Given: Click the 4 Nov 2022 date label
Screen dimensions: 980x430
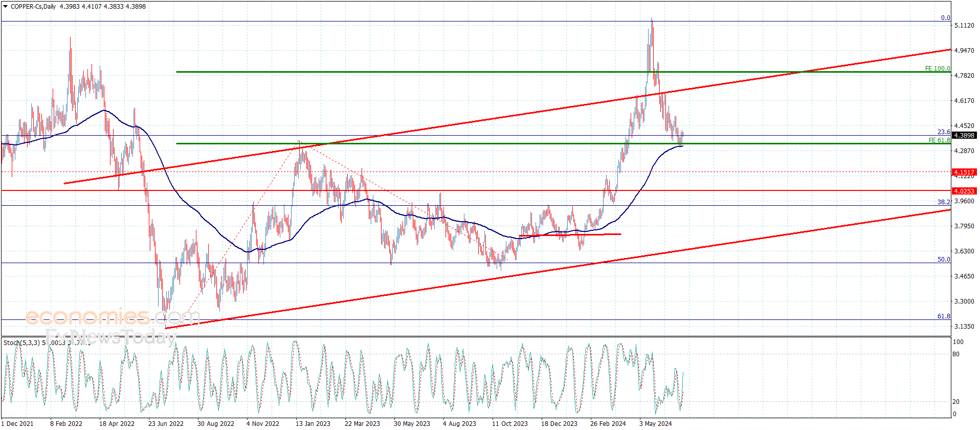Looking at the screenshot, I should (263, 424).
